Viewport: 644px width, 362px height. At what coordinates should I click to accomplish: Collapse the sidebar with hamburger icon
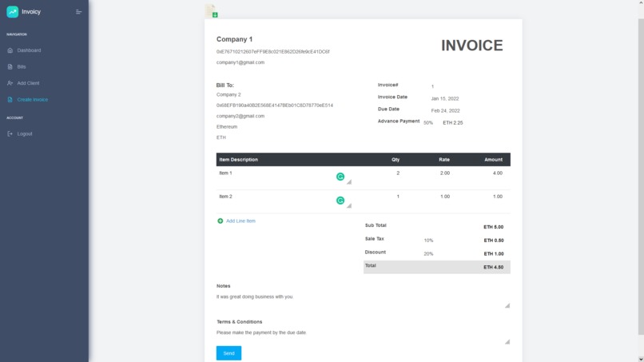[79, 12]
